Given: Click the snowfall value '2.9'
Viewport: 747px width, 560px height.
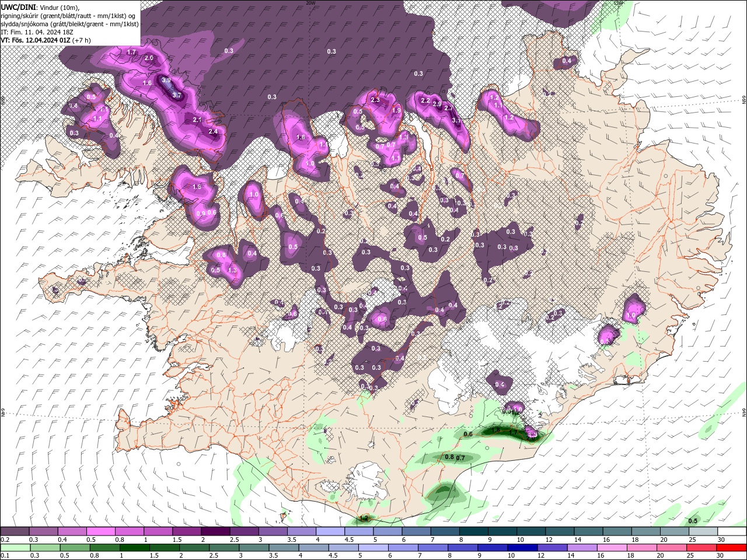Looking at the screenshot, I should coord(437,104).
